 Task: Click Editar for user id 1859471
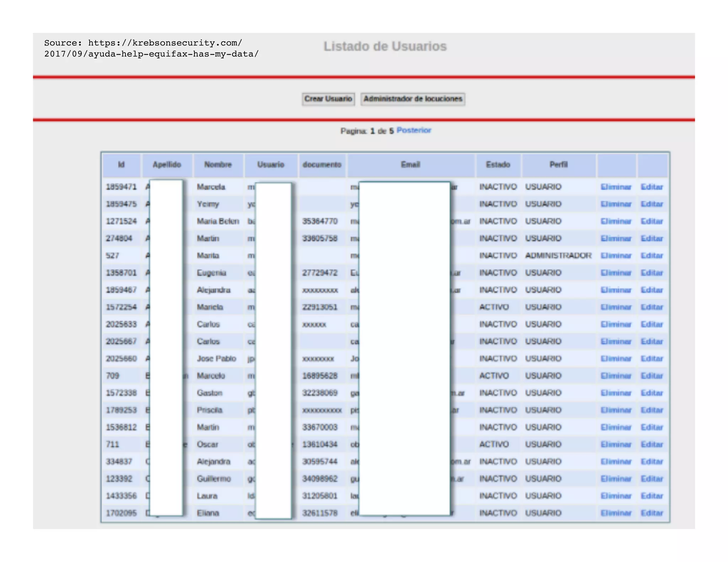pos(652,187)
